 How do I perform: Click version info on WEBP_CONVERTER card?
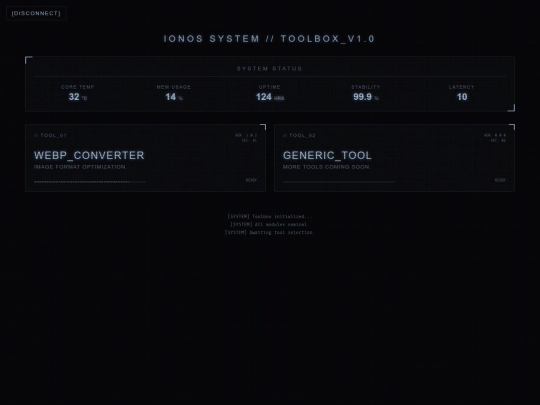(246, 138)
